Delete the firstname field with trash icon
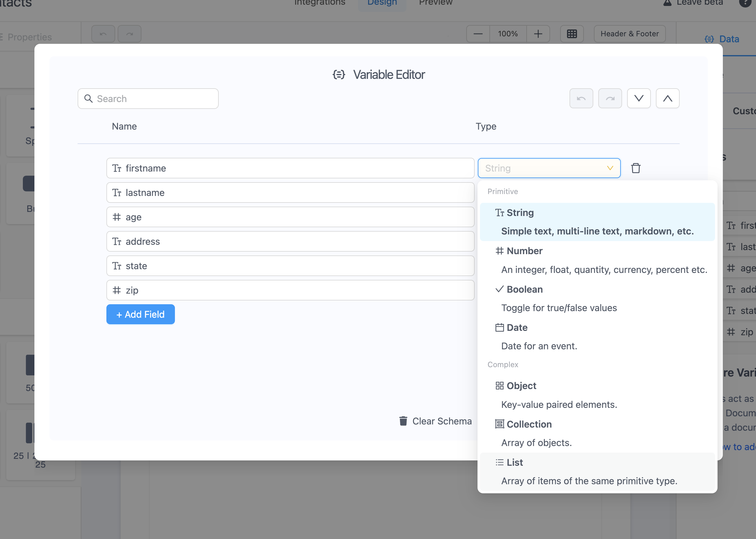Viewport: 756px width, 539px height. coord(636,168)
